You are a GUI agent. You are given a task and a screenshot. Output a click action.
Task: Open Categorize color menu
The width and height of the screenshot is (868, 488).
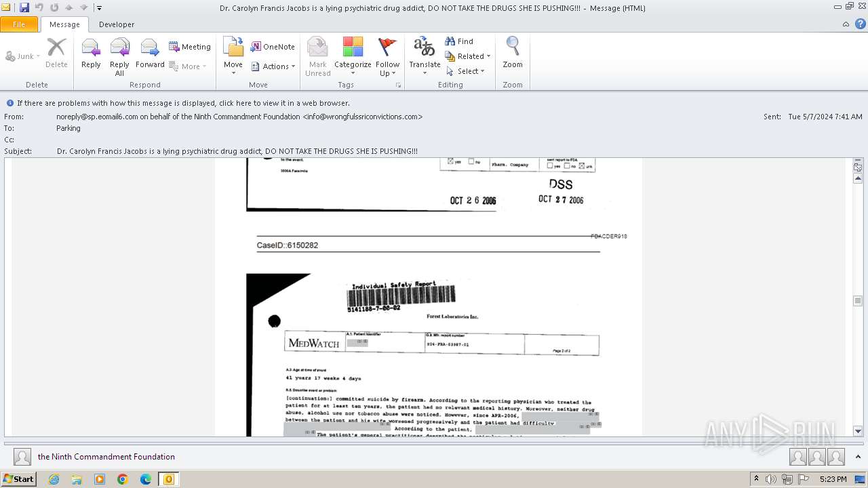point(353,56)
